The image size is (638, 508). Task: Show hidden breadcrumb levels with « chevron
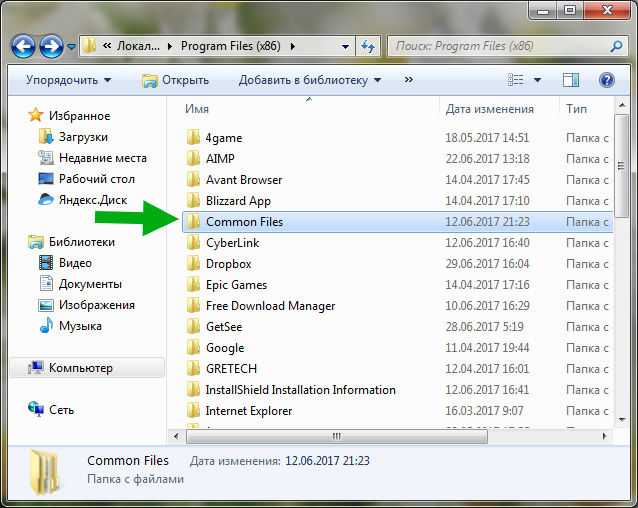coord(107,46)
